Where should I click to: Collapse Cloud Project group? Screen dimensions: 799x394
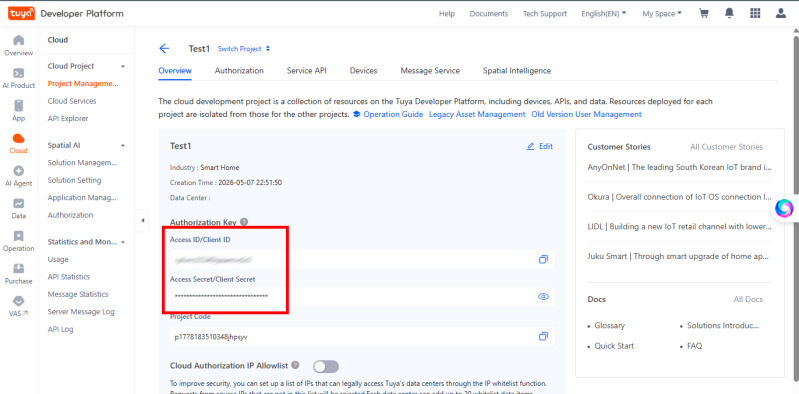(x=123, y=66)
